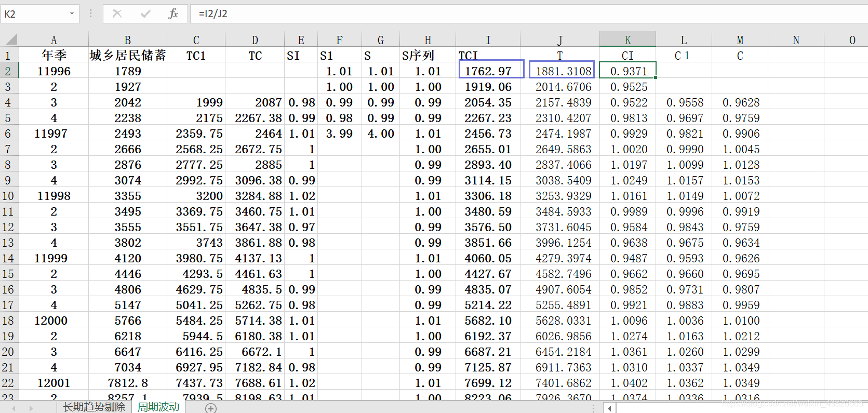Select row 2 header

point(8,71)
